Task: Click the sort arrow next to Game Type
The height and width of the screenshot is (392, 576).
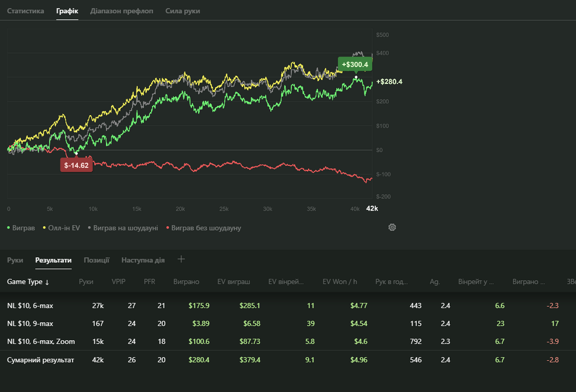Action: 47,282
